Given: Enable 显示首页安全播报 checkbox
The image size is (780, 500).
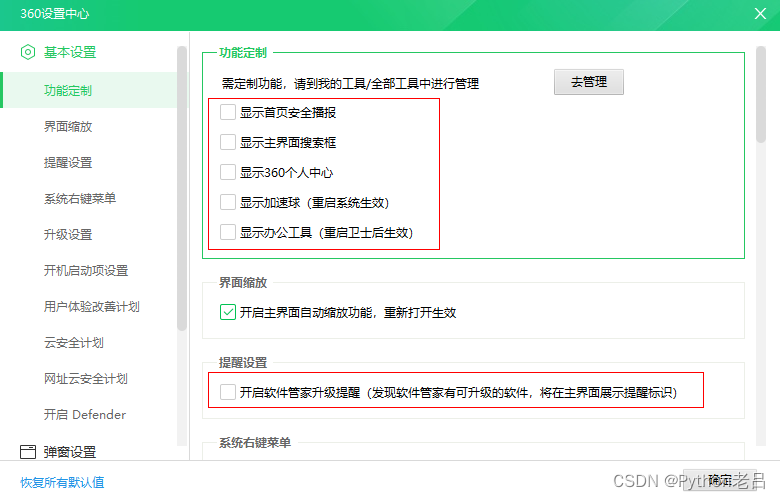Looking at the screenshot, I should pos(228,112).
